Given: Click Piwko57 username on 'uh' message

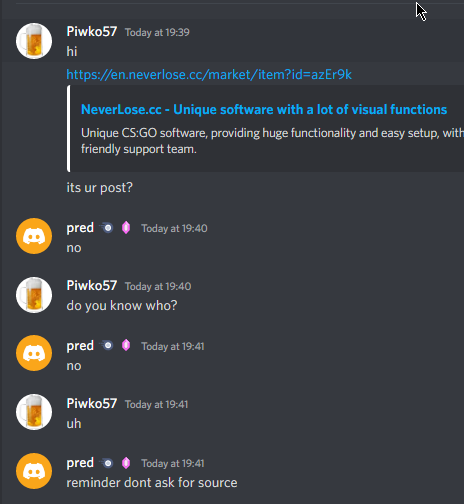Looking at the screenshot, I should coord(92,404).
